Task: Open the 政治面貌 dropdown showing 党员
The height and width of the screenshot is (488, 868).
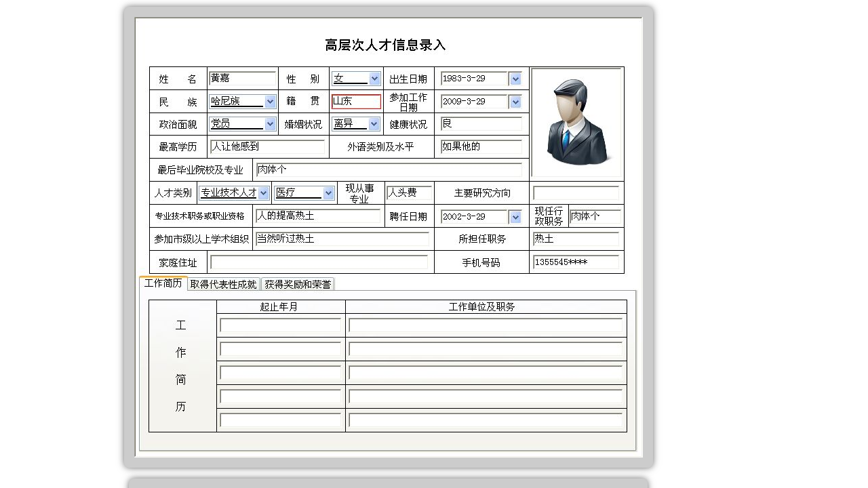Action: [270, 123]
